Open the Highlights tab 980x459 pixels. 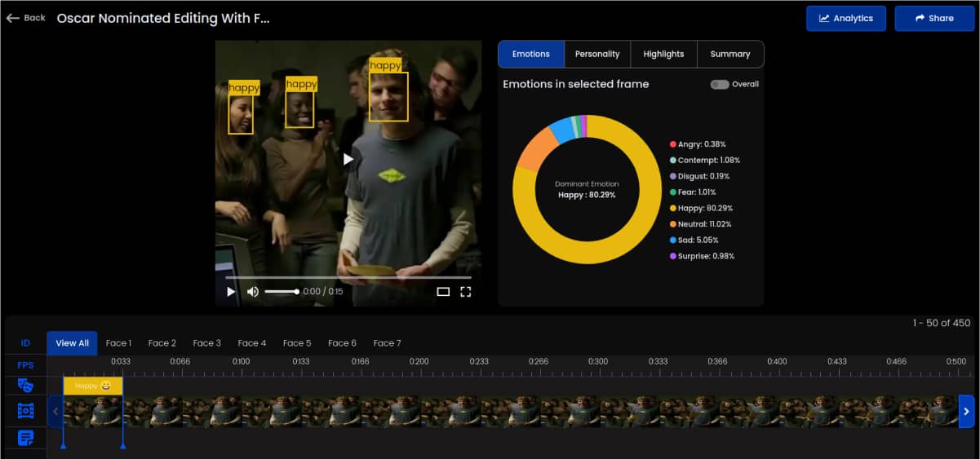point(663,54)
